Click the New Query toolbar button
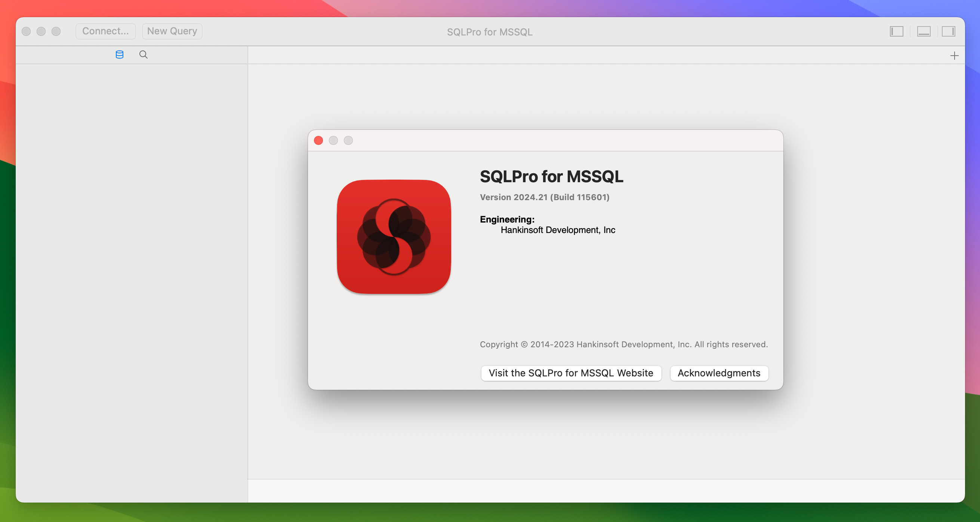 (x=171, y=31)
